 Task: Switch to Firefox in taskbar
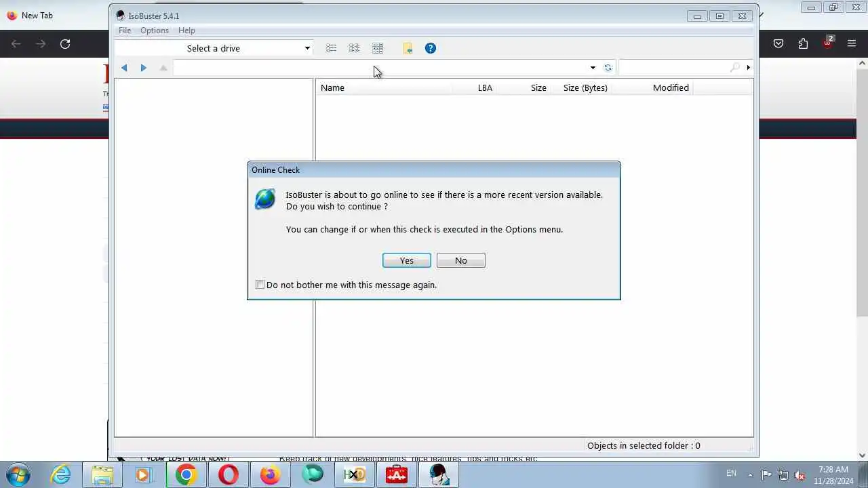tap(270, 474)
